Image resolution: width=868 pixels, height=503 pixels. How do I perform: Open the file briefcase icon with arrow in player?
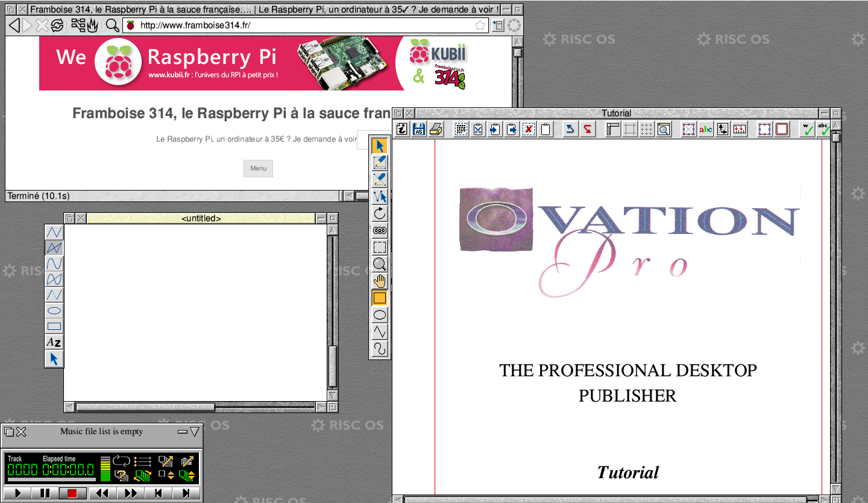click(x=187, y=461)
